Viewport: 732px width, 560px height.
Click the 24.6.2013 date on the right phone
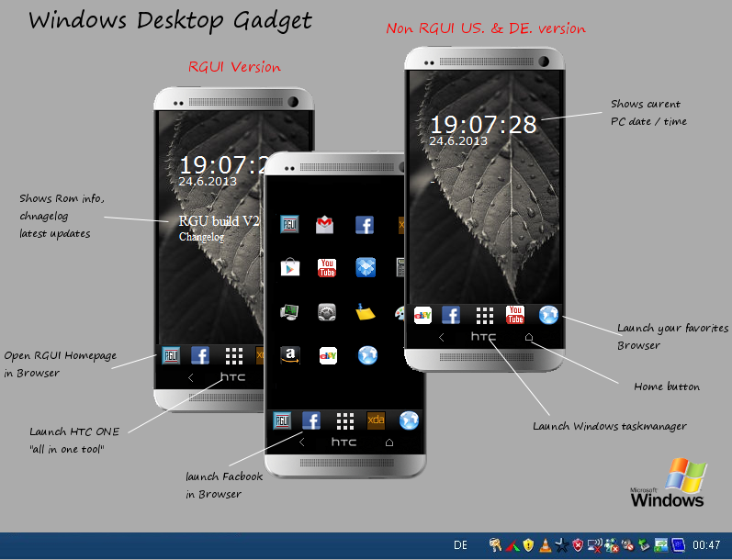(458, 141)
